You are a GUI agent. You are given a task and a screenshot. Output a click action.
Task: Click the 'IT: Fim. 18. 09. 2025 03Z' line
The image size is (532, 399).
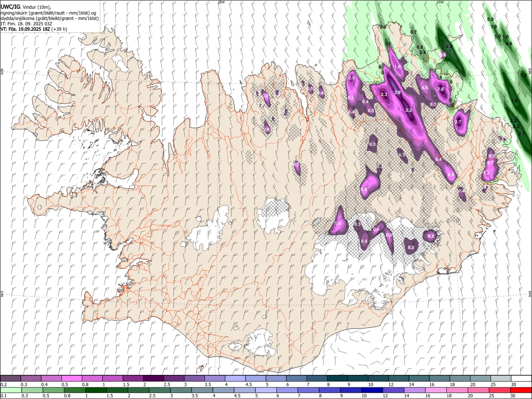27,24
